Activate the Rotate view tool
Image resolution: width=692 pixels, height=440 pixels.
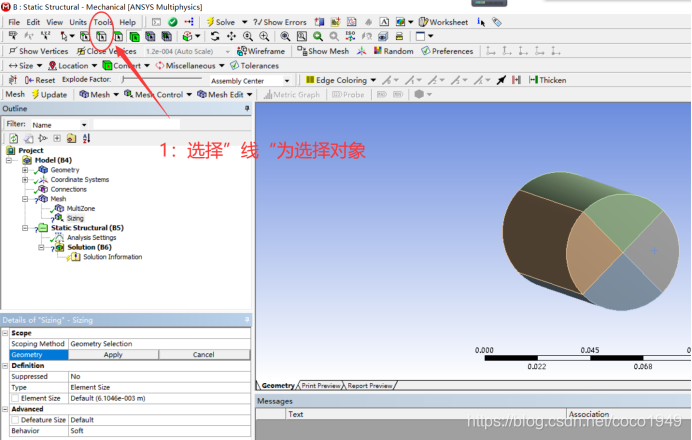tap(215, 36)
